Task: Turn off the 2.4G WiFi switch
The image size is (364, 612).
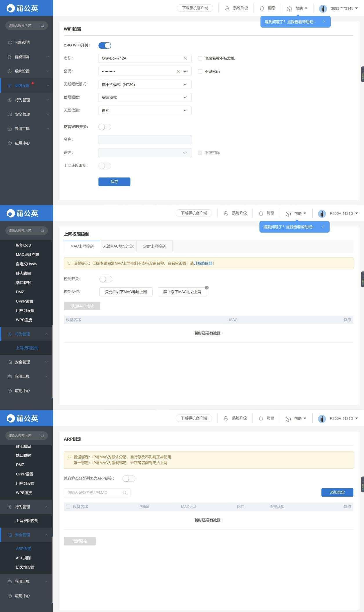Action: (105, 46)
